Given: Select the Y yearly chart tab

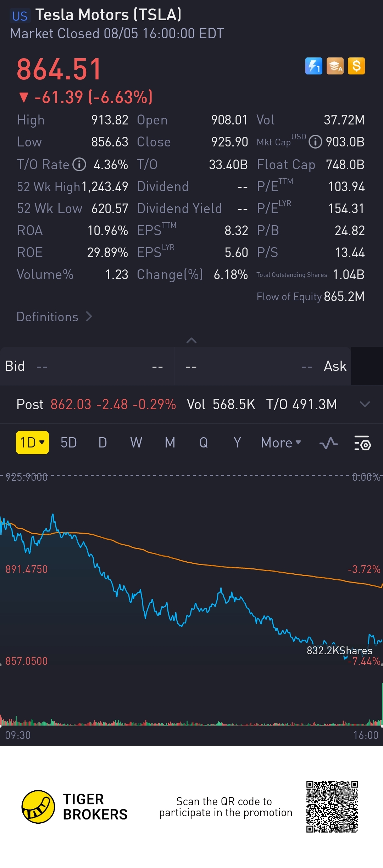Looking at the screenshot, I should coord(237,443).
